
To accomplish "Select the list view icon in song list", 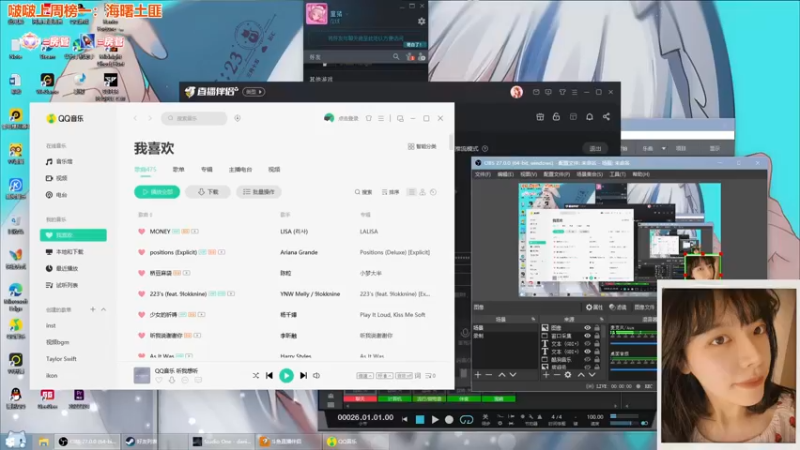I will 411,192.
